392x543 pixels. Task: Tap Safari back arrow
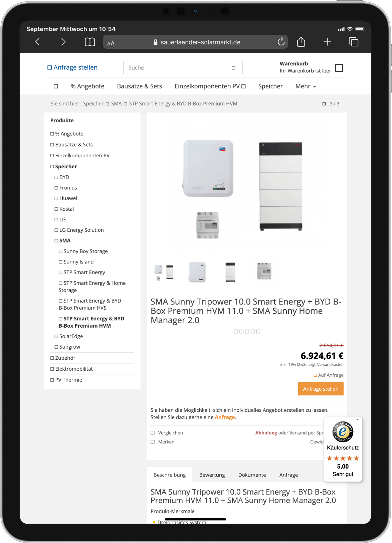click(37, 42)
